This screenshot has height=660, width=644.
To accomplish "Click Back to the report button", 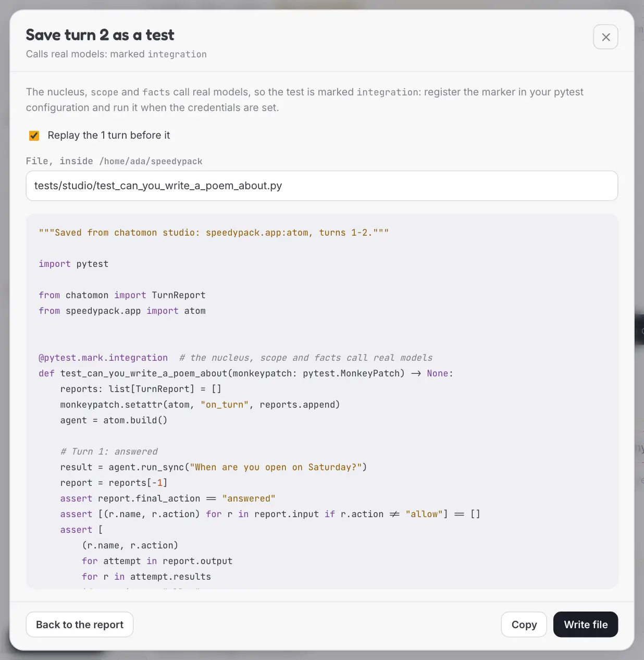I will coord(80,625).
